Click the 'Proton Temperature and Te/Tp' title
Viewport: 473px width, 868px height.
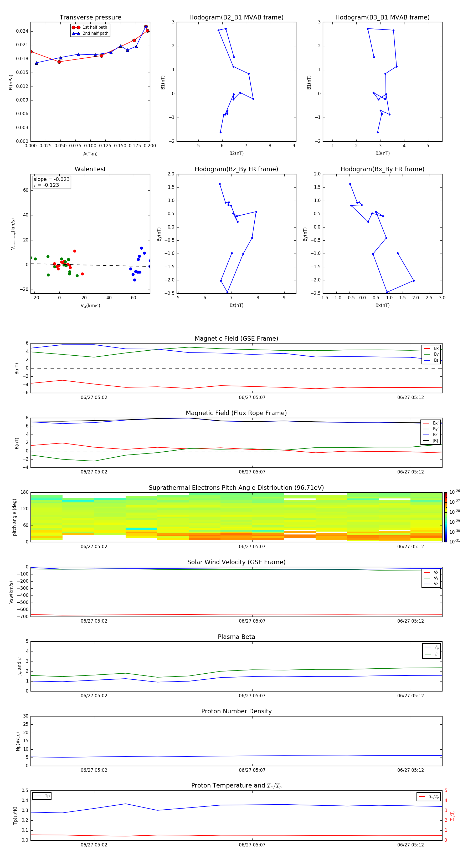tap(236, 785)
